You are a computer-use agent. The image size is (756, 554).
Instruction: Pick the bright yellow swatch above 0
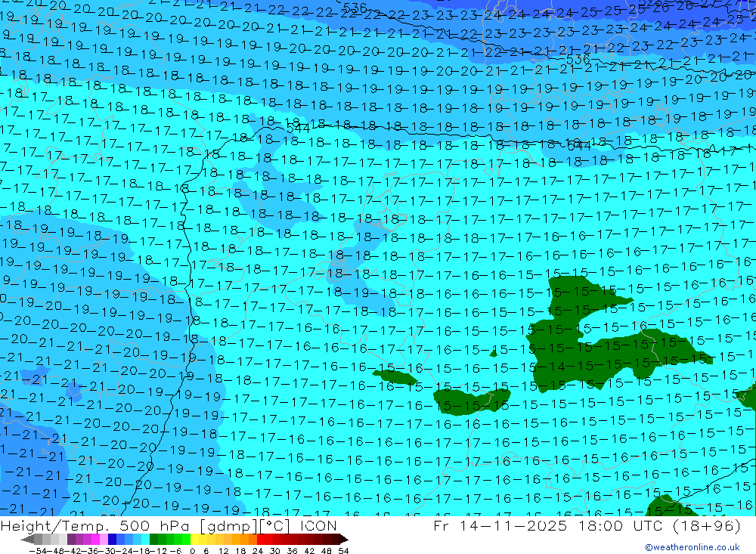194,540
